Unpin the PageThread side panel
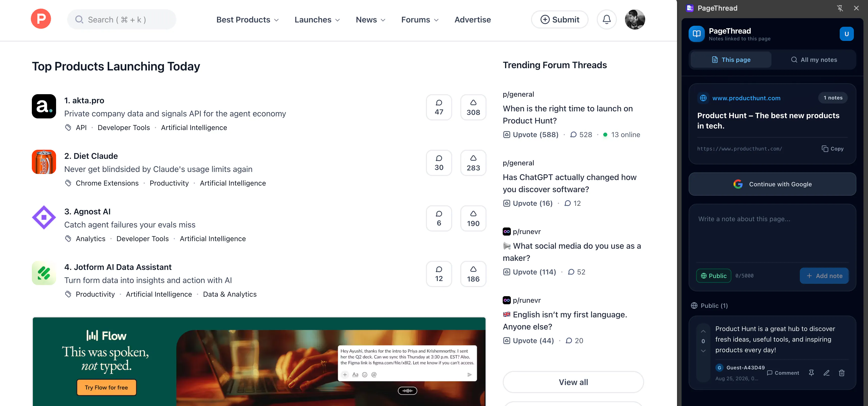This screenshot has width=868, height=406. coord(840,8)
